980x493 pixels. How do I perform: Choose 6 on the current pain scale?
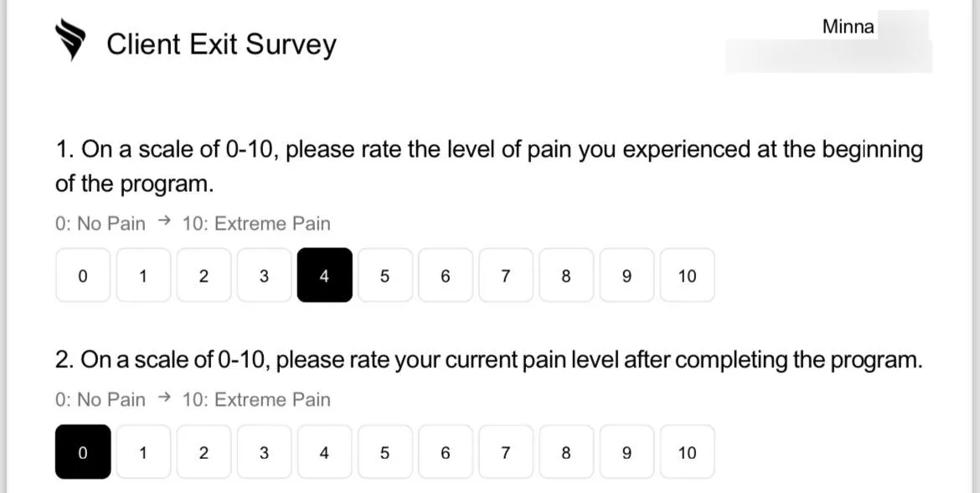pos(445,452)
